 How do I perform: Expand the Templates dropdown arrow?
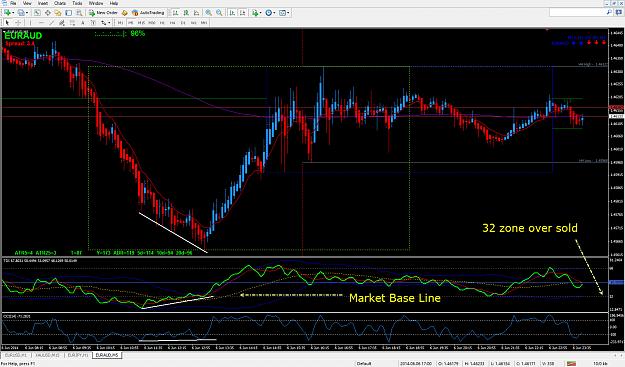[x=288, y=13]
